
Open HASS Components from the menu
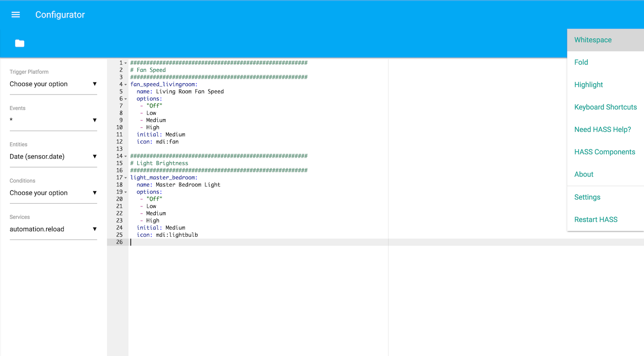(x=606, y=152)
